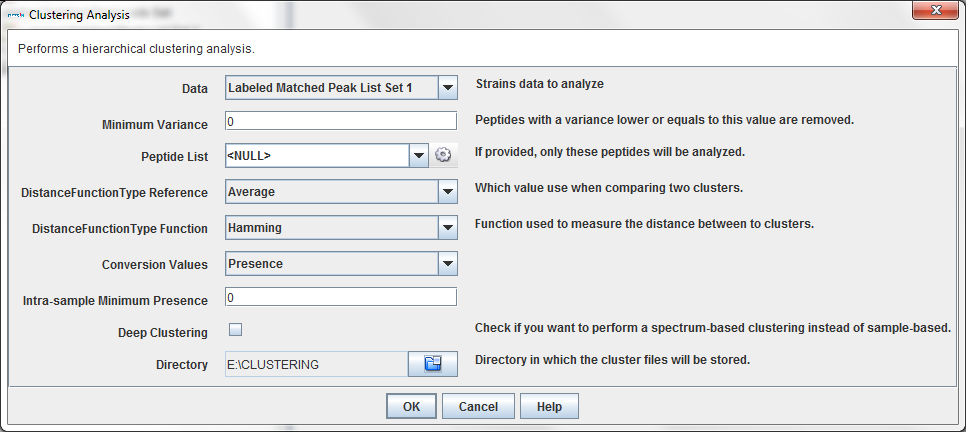Viewport: 966px width, 432px height.
Task: Expand DistanceFunctionType Function Hamming dropdown arrow
Action: [x=448, y=228]
